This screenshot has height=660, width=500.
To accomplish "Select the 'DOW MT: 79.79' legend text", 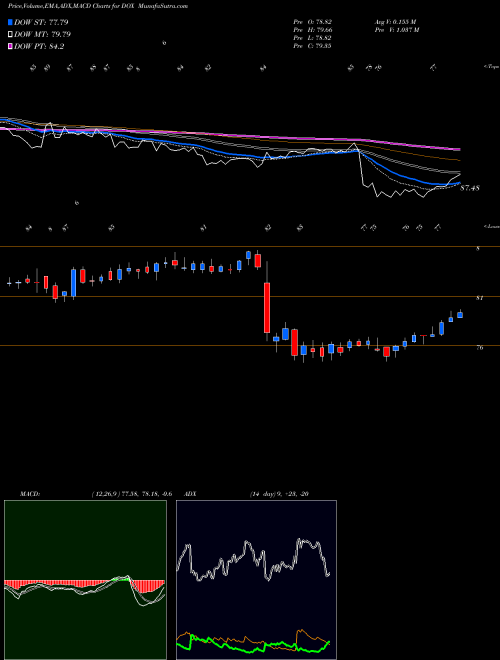I will [x=42, y=35].
